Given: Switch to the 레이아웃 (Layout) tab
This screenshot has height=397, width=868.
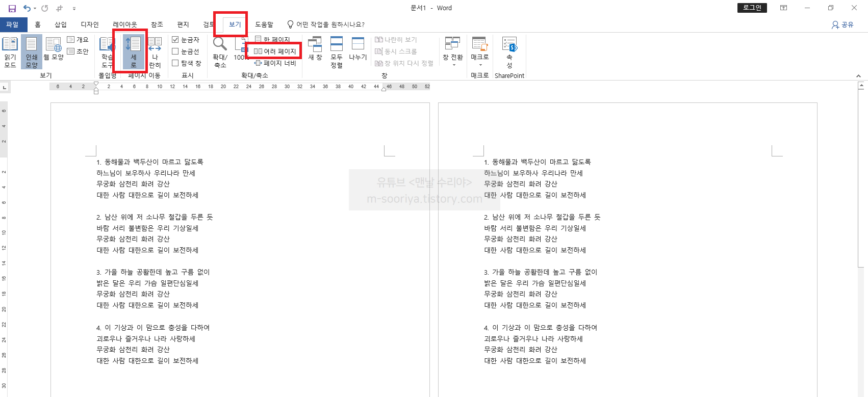Looking at the screenshot, I should tap(125, 24).
